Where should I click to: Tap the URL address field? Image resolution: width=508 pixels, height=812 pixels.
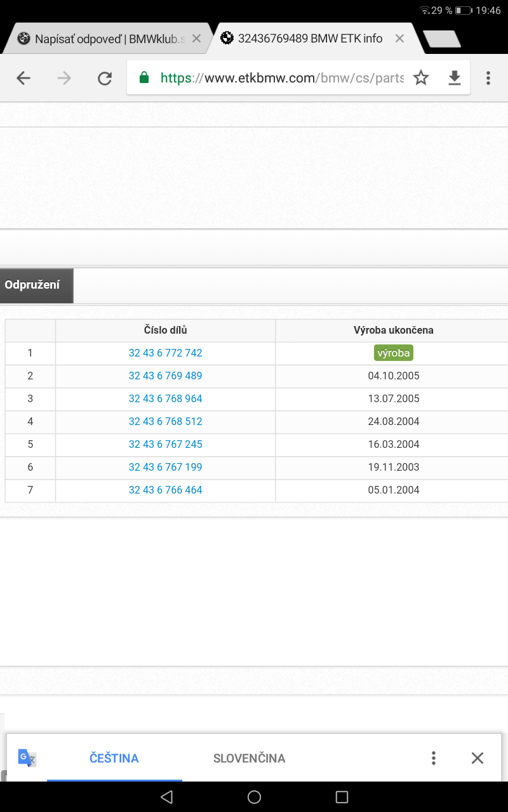point(279,78)
